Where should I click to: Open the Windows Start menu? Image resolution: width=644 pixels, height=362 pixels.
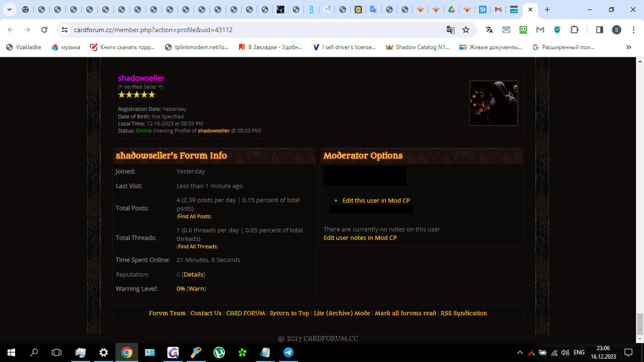click(11, 352)
